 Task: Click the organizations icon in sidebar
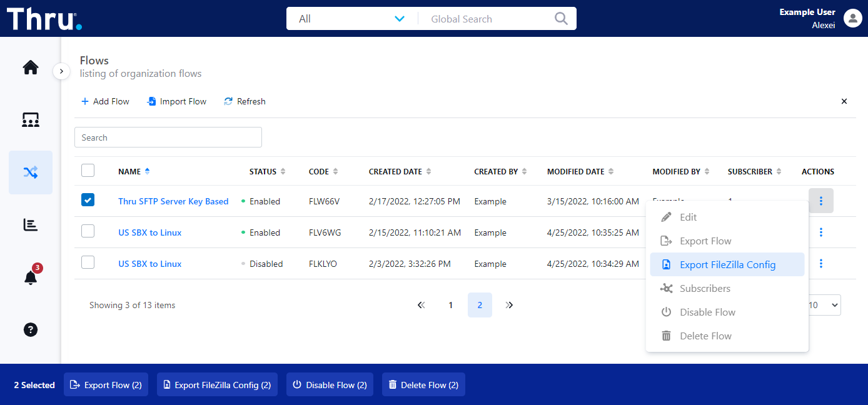pos(31,119)
